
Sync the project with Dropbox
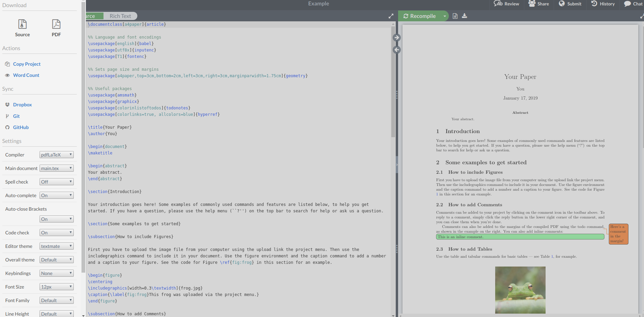(22, 104)
